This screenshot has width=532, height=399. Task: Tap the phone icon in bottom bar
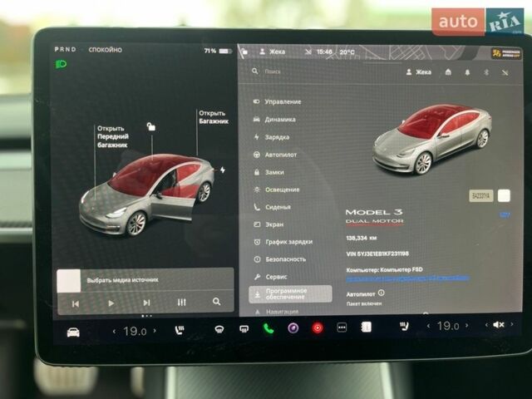(268, 328)
